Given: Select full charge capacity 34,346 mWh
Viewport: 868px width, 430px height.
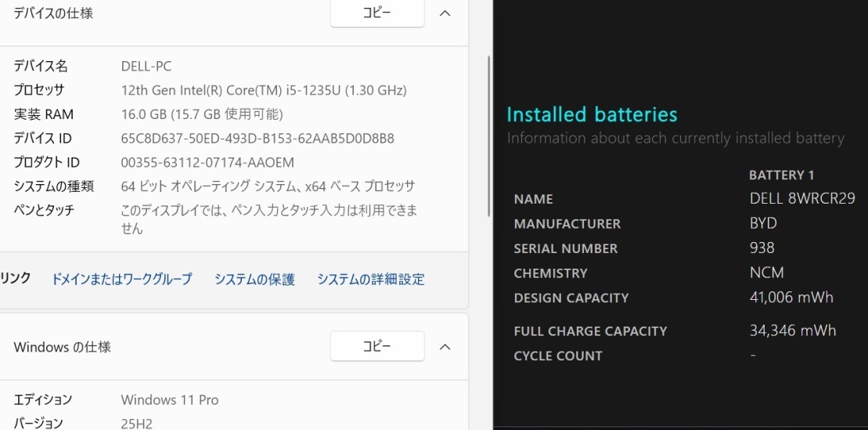Looking at the screenshot, I should [793, 331].
